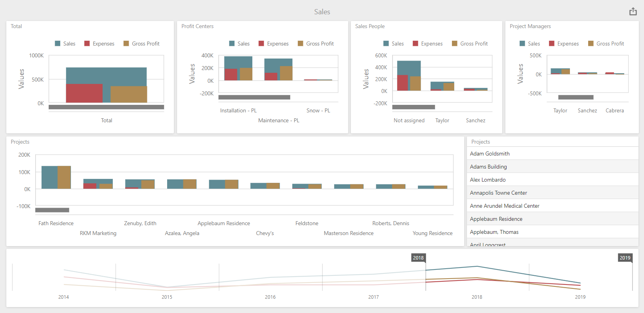Image resolution: width=644 pixels, height=313 pixels.
Task: Toggle Sales legend in Profit Centers chart
Action: pyautogui.click(x=239, y=44)
